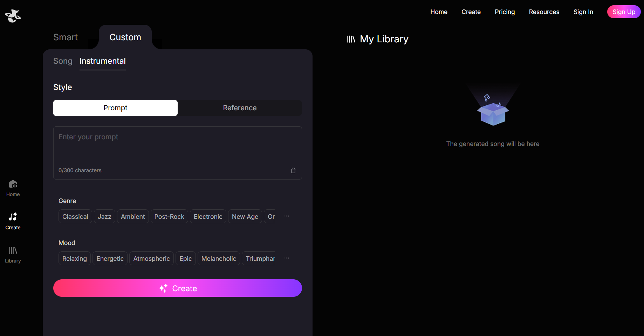Click the My Library heading icon
Image resolution: width=644 pixels, height=336 pixels.
point(351,39)
